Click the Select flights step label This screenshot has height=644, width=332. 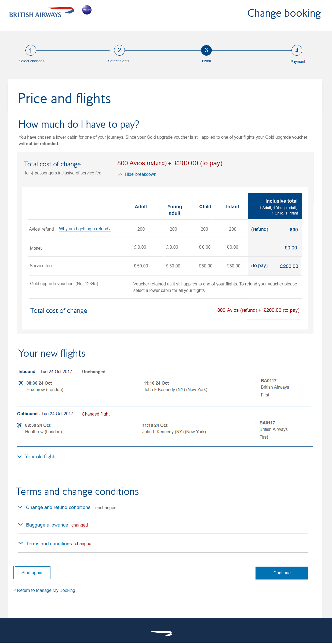coord(119,61)
